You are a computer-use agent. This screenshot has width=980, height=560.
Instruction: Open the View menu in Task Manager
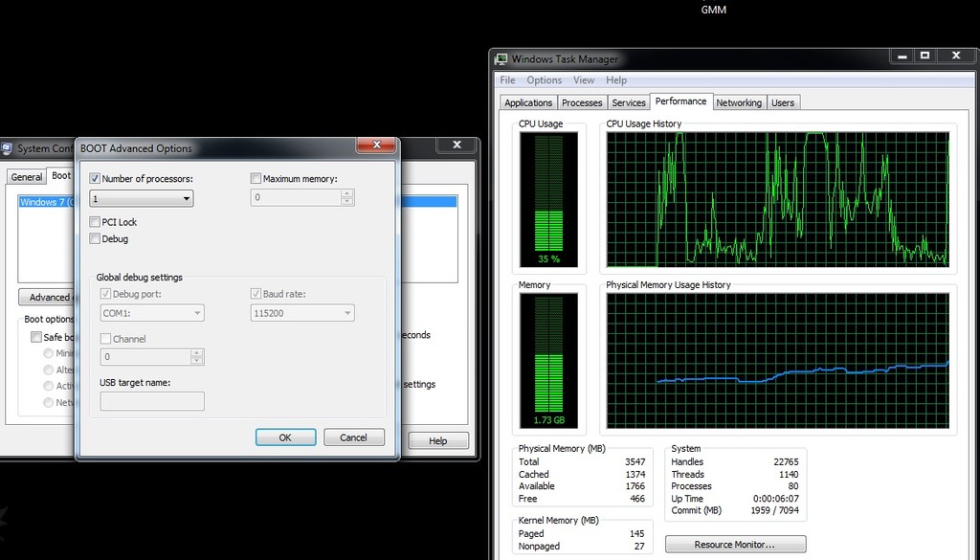[584, 80]
